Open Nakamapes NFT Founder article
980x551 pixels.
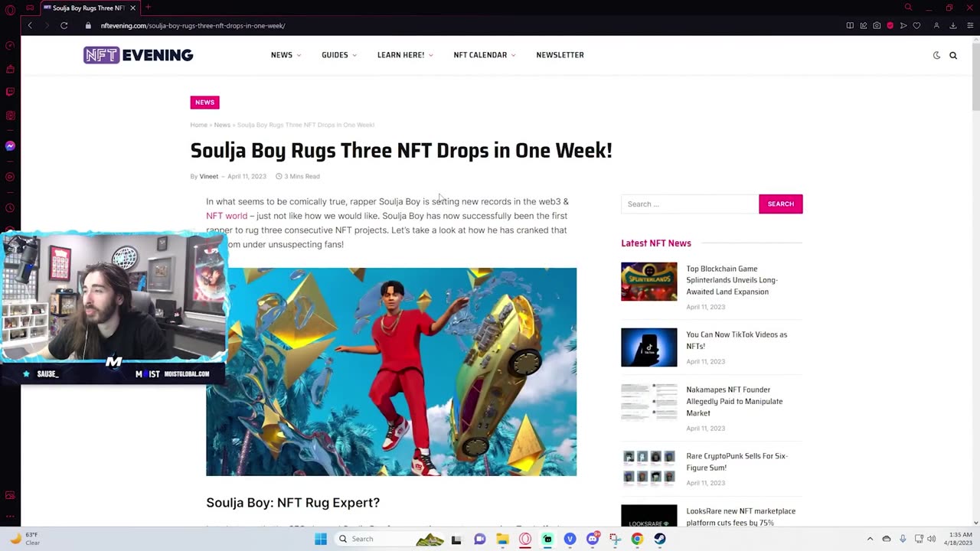click(734, 401)
